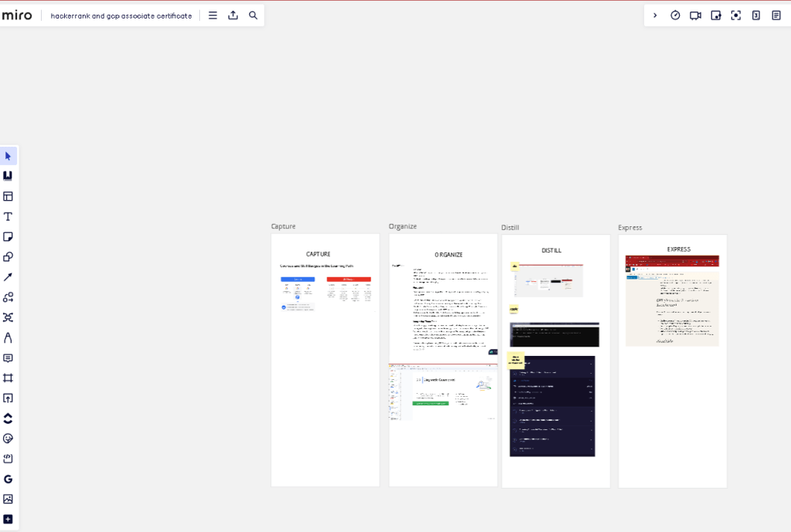Select the black terminal screenshot in Distill
This screenshot has width=791, height=532.
coord(555,334)
